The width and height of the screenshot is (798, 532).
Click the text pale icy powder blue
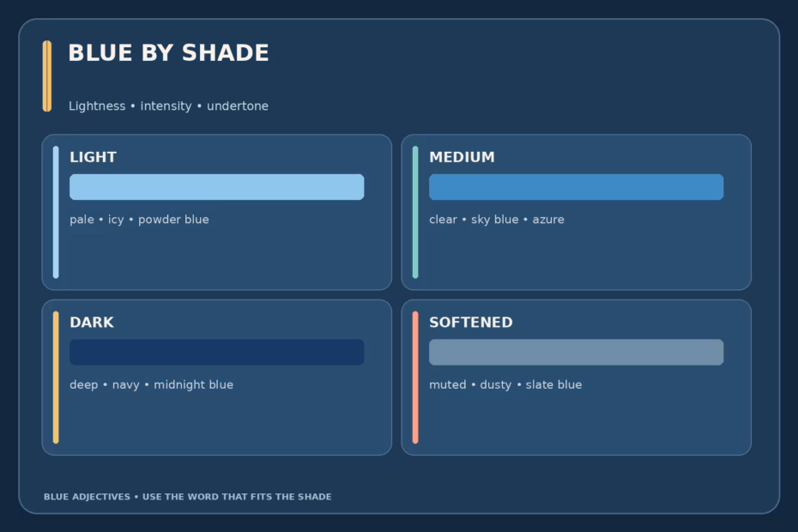tap(140, 220)
